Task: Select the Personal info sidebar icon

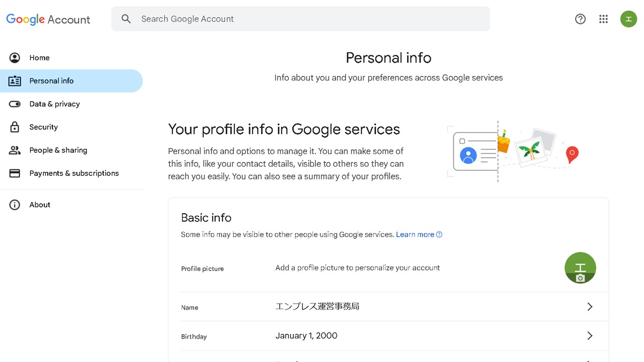Action: pos(15,80)
